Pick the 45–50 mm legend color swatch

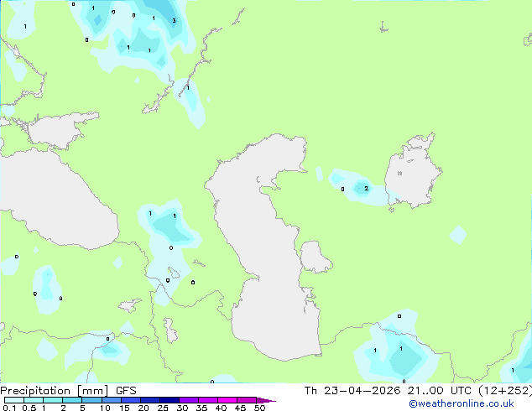[247, 400]
